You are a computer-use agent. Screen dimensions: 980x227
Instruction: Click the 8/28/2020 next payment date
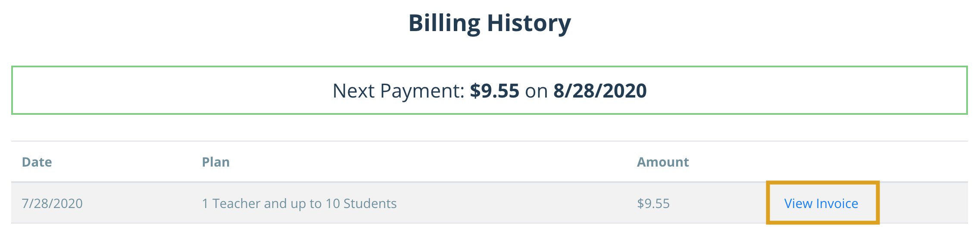600,91
